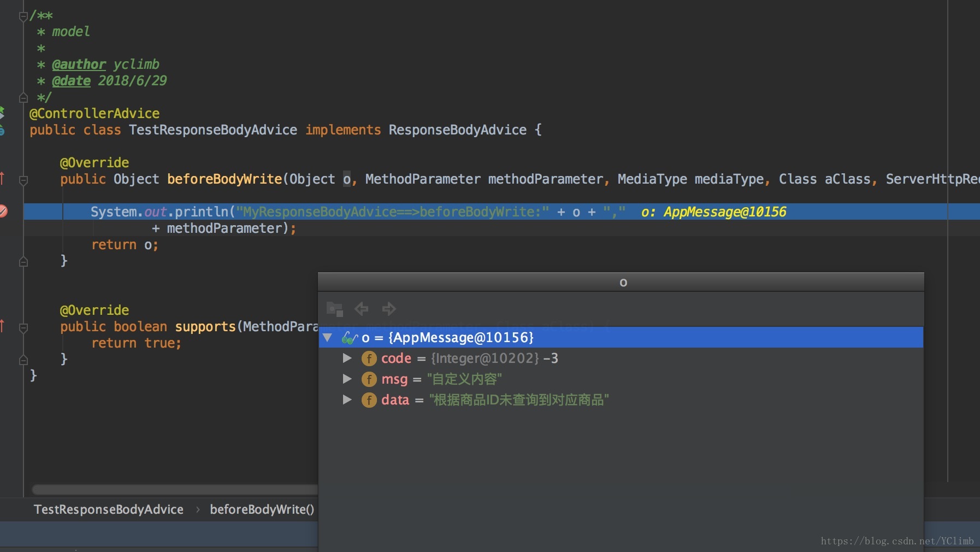Select the beforeBodyWrite() breadcrumb
The width and height of the screenshot is (980, 552).
tap(262, 509)
